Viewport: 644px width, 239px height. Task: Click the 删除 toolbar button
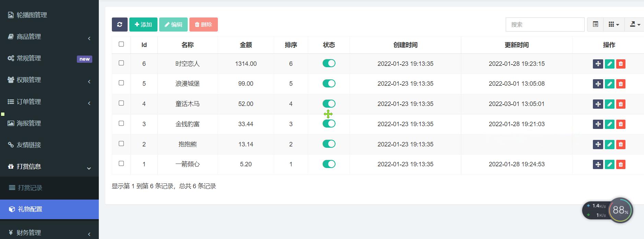pos(203,24)
